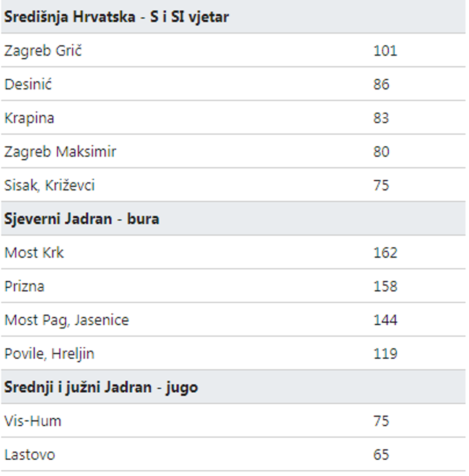Select the 158 value beside Prizna
Viewport: 469px width, 476px height.
(x=385, y=286)
